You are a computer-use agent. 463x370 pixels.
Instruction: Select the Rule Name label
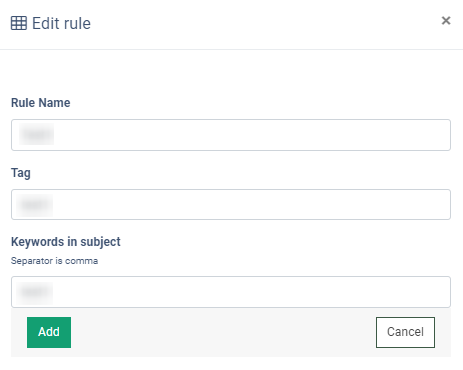point(41,103)
